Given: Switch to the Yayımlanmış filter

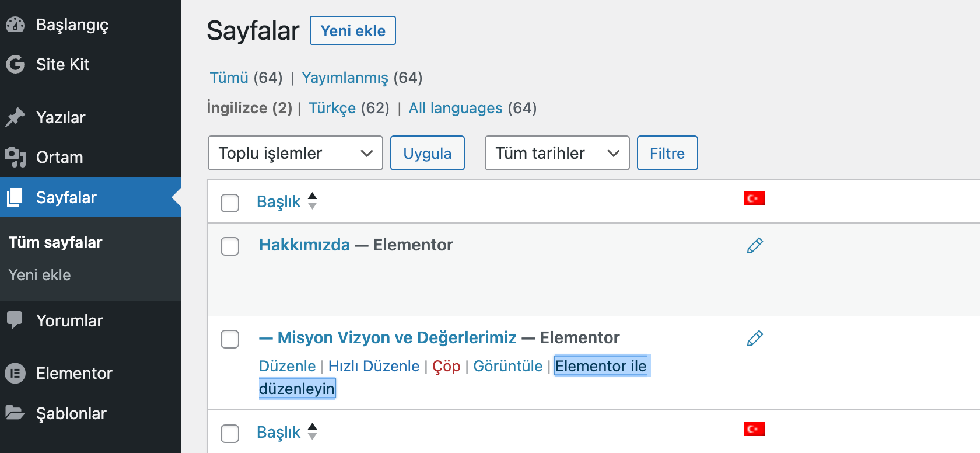Looking at the screenshot, I should pyautogui.click(x=344, y=77).
